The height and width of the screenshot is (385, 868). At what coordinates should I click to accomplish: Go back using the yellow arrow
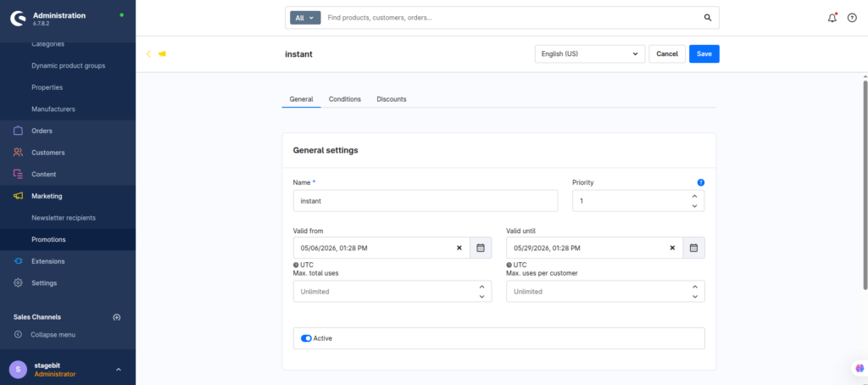[148, 53]
